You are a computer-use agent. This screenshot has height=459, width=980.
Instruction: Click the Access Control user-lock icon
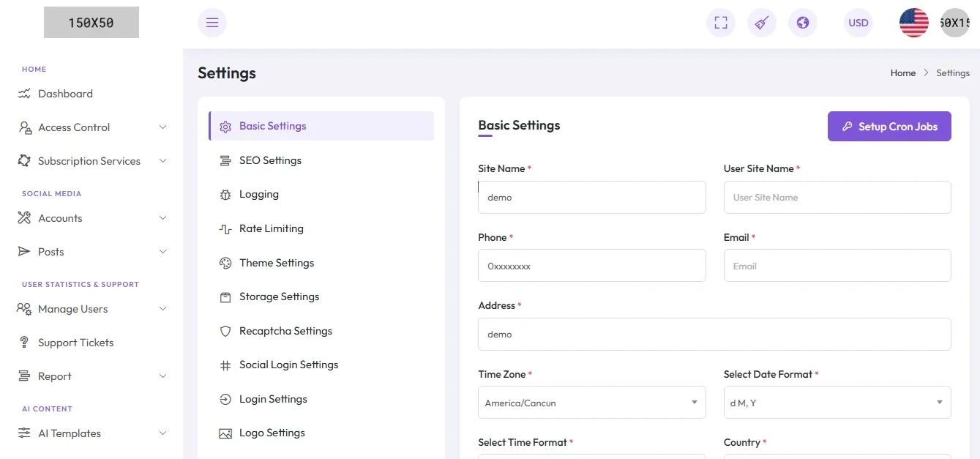24,127
